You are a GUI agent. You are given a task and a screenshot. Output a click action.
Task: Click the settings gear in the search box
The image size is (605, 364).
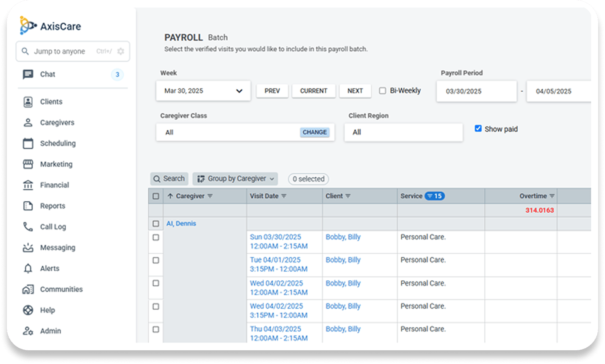coord(121,52)
